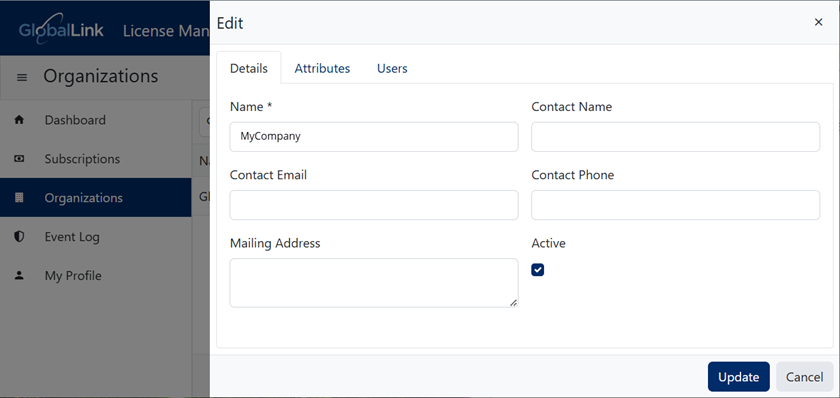The image size is (840, 398).
Task: Grab the Mailing Address resize handle
Action: pos(513,303)
